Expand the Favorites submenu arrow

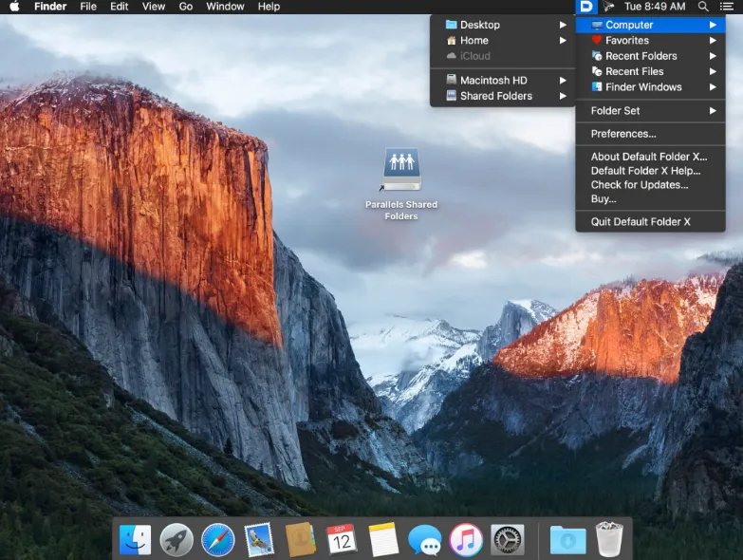(713, 40)
